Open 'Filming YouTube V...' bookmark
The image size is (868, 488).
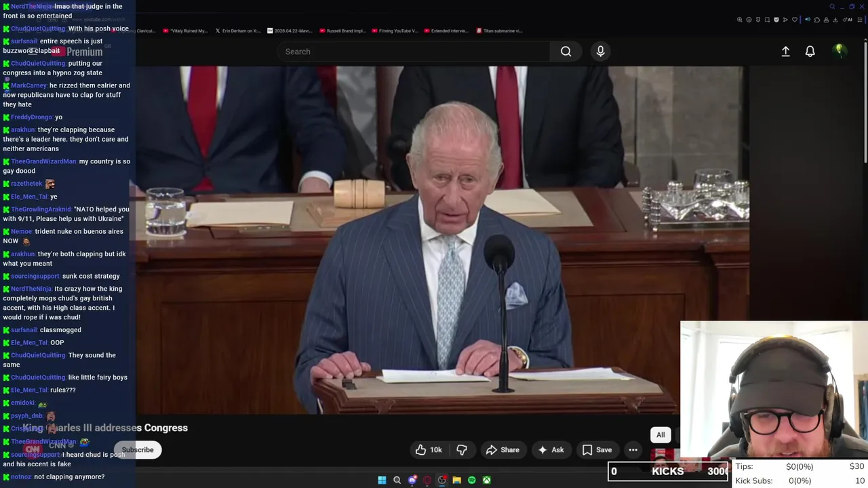tap(395, 30)
